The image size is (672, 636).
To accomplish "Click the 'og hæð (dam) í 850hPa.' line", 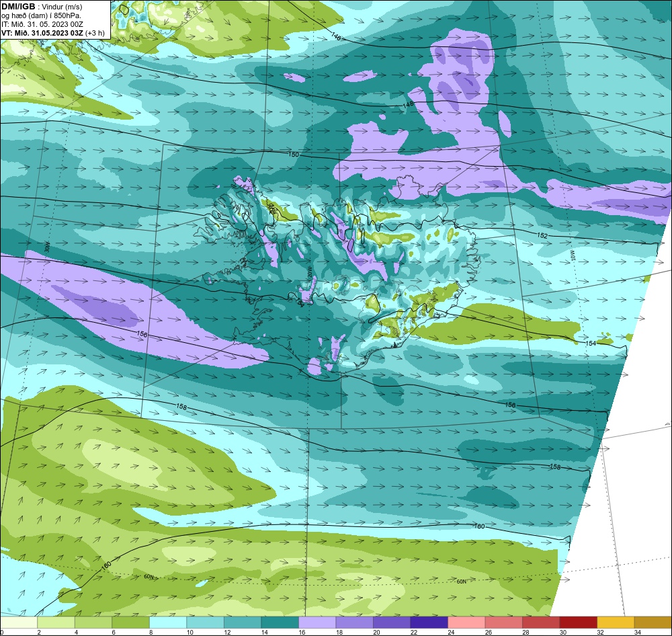I will 41,16.
